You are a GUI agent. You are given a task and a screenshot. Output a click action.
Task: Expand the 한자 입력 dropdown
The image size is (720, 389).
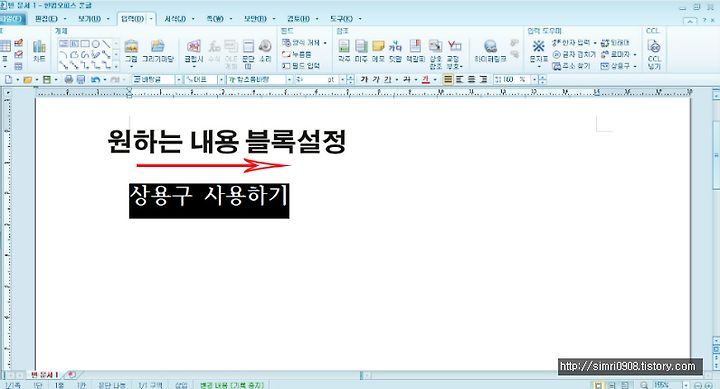tap(595, 42)
